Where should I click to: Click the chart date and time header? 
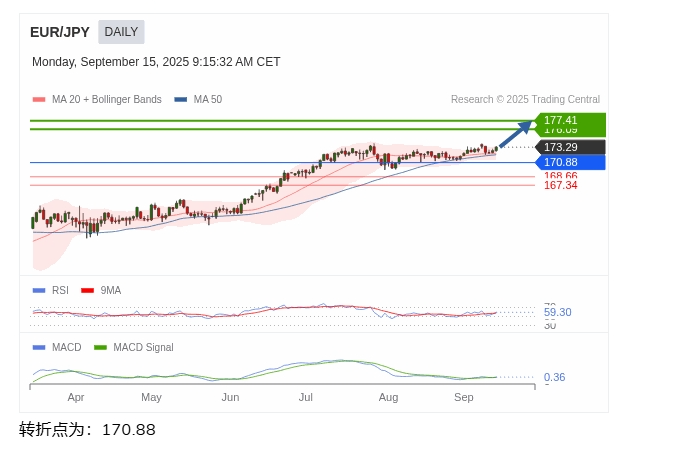[156, 62]
